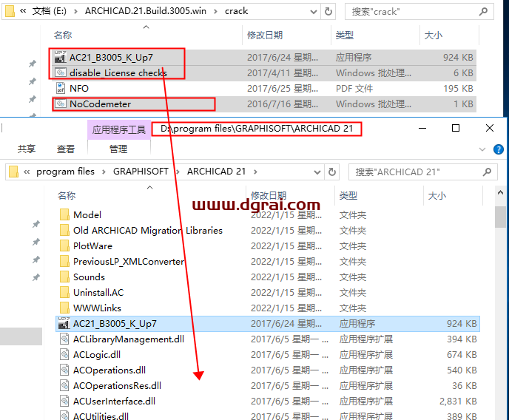
Task: Click ARCHICAD.21.Build.3005.win breadcrumb segment
Action: coord(146,11)
